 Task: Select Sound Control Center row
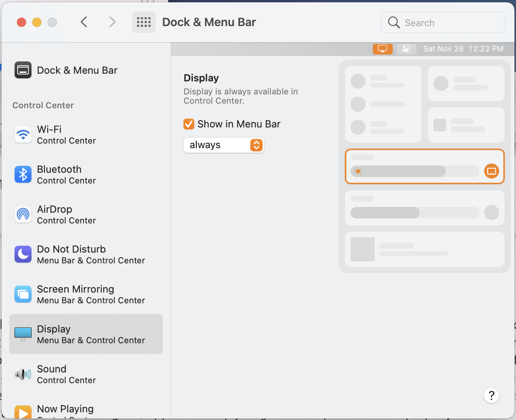pos(86,374)
